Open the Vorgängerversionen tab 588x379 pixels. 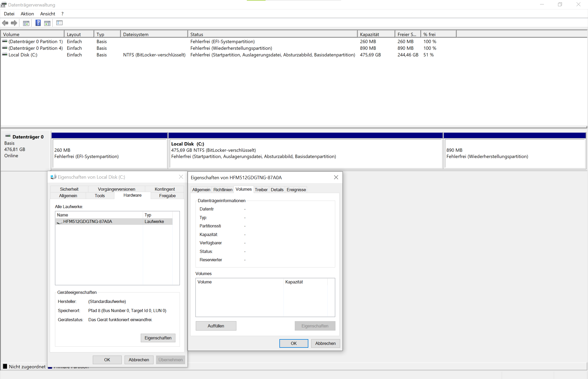point(117,189)
